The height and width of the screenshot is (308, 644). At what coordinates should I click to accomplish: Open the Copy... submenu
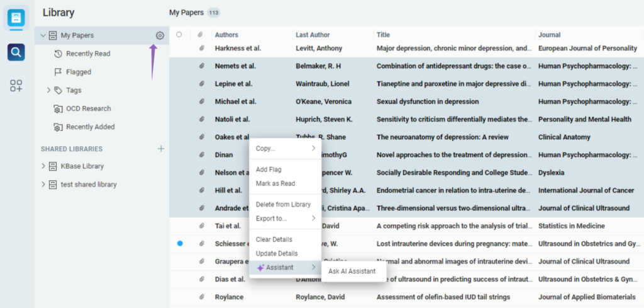click(285, 149)
